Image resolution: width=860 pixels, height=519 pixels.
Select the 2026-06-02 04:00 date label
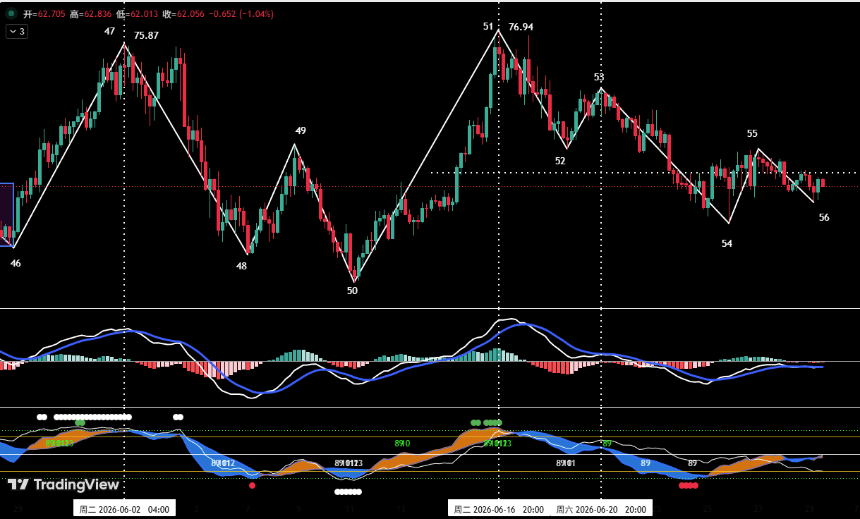coord(125,510)
